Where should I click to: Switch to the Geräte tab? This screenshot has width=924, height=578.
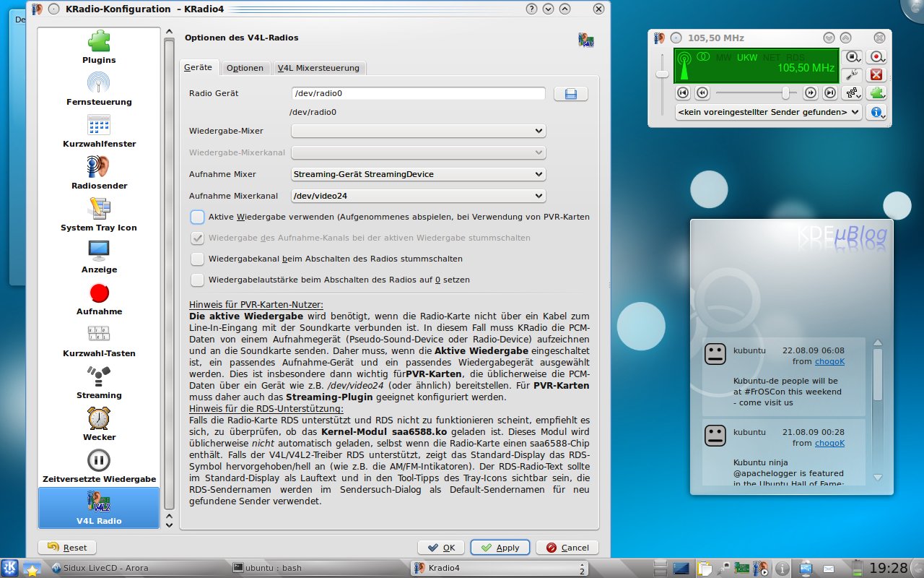tap(199, 67)
